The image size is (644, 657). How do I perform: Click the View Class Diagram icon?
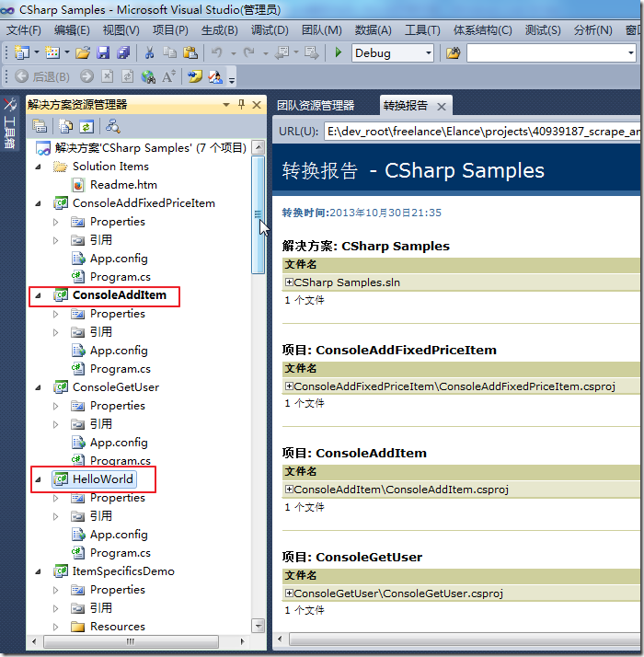pyautogui.click(x=112, y=126)
